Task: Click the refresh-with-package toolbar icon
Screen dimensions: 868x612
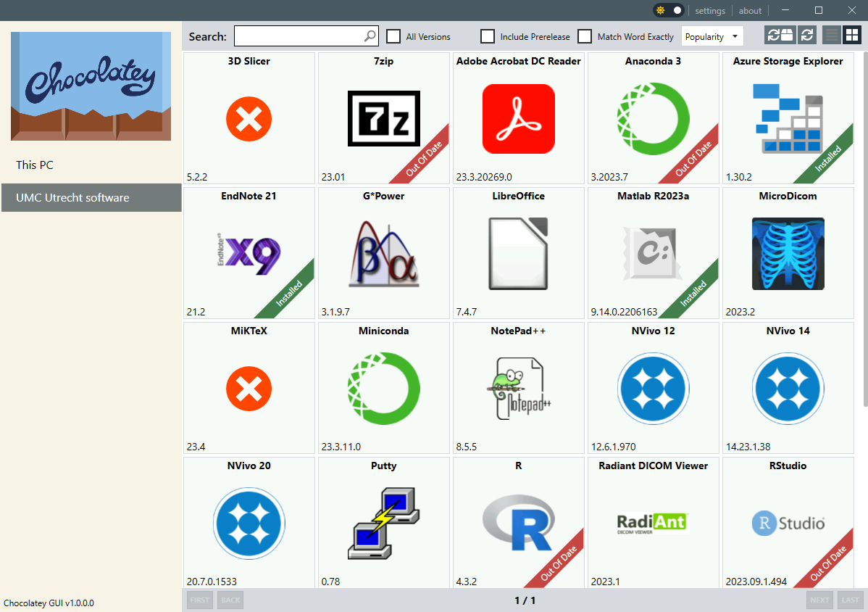Action: click(x=780, y=36)
